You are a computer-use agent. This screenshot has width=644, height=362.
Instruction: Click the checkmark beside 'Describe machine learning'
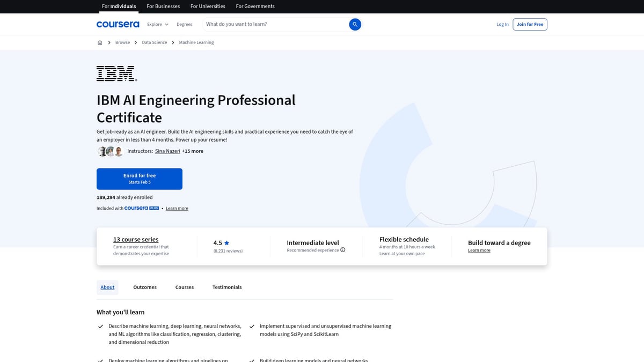[100, 326]
